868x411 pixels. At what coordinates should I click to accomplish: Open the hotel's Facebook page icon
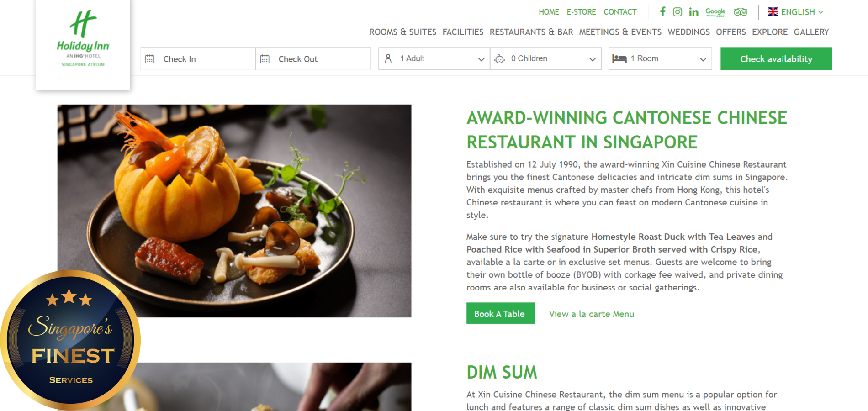pos(662,12)
